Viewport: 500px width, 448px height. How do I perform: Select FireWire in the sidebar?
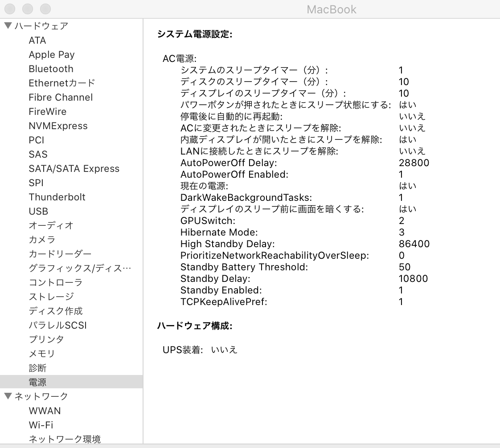point(48,111)
